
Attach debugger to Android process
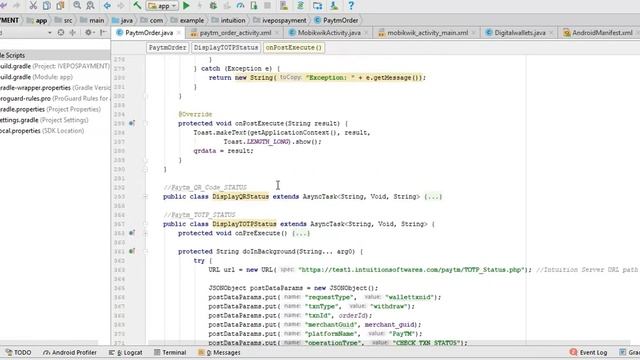click(254, 6)
